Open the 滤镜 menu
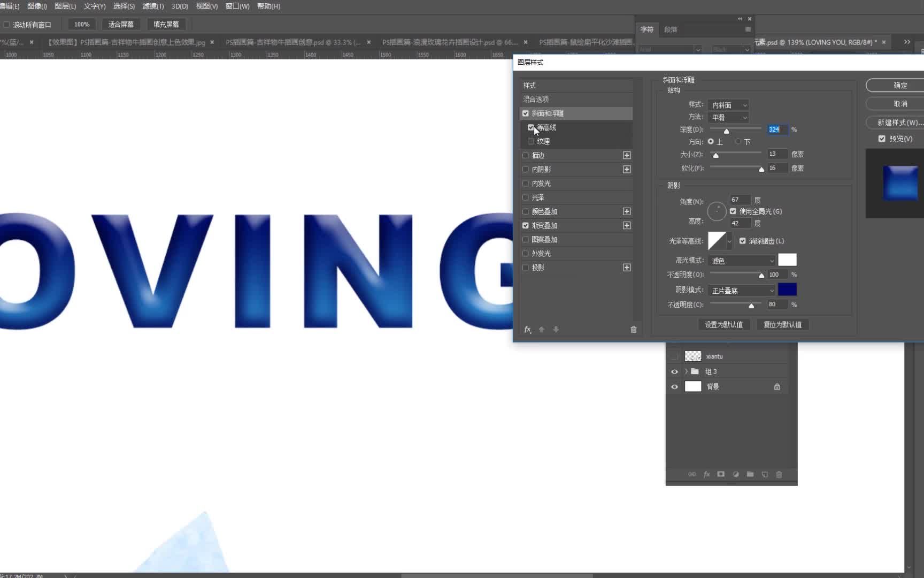The image size is (924, 578). [x=153, y=6]
